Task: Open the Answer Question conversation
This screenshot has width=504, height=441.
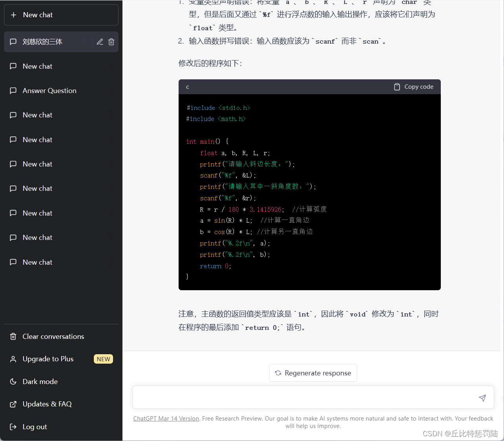Action: (x=61, y=91)
